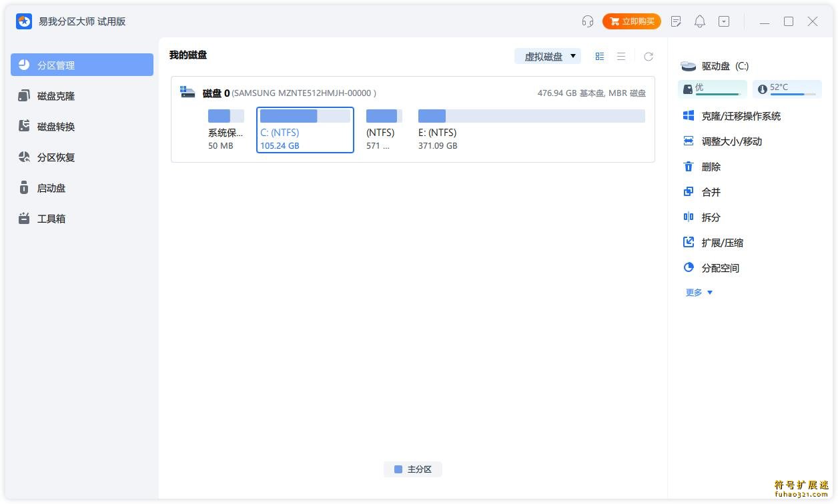Click the 我的磁盘 heading

[x=188, y=55]
